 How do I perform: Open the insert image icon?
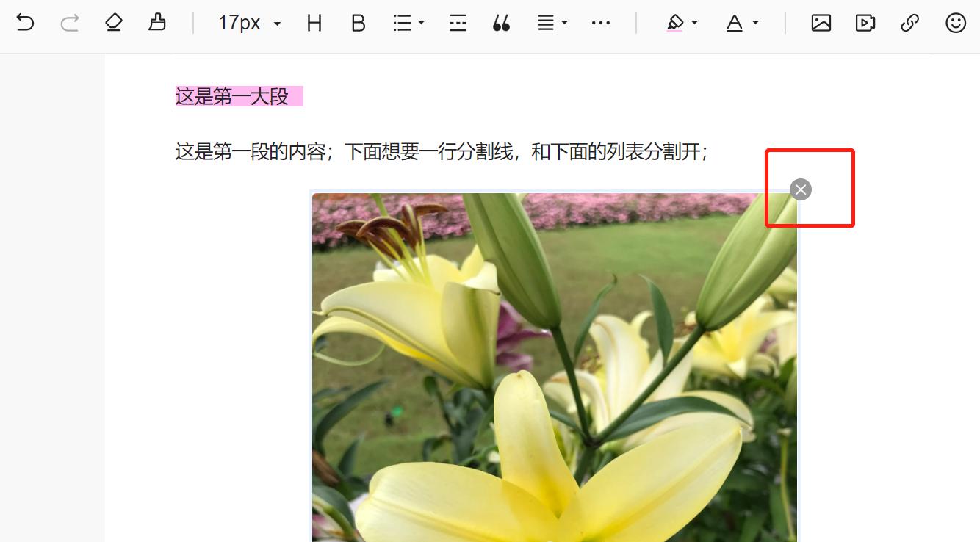tap(821, 23)
